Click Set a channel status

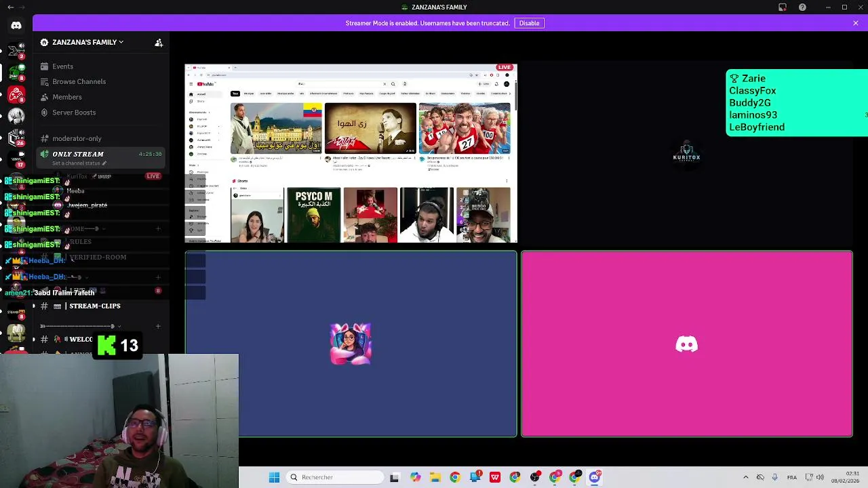[78, 163]
